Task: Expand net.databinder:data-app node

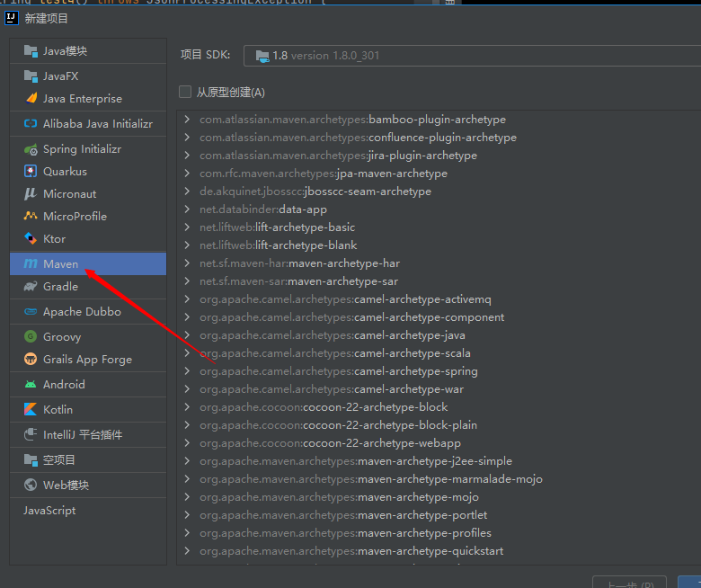Action: (187, 209)
